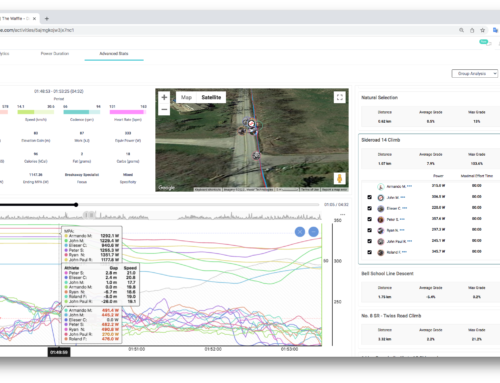Viewport: 500px width, 383px height.
Task: Open Peter S. blue dots menu
Action: coord(402,219)
